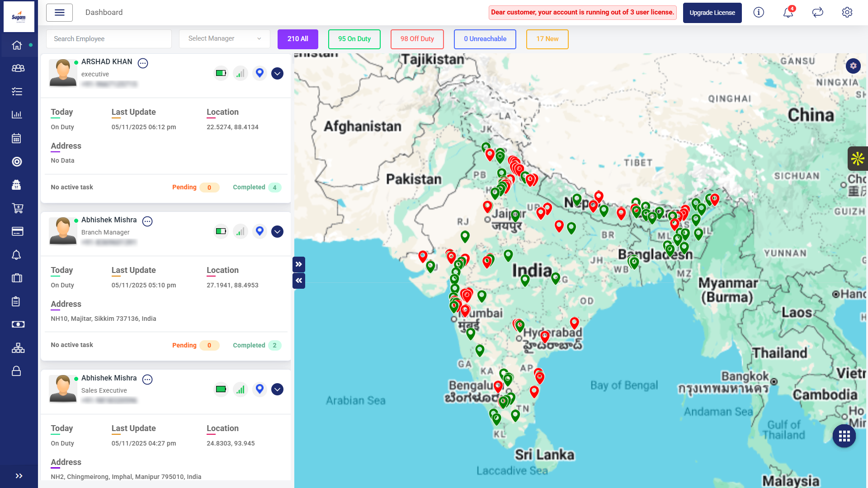The width and height of the screenshot is (868, 488).
Task: Open the cash money sidebar icon
Action: [x=18, y=324]
